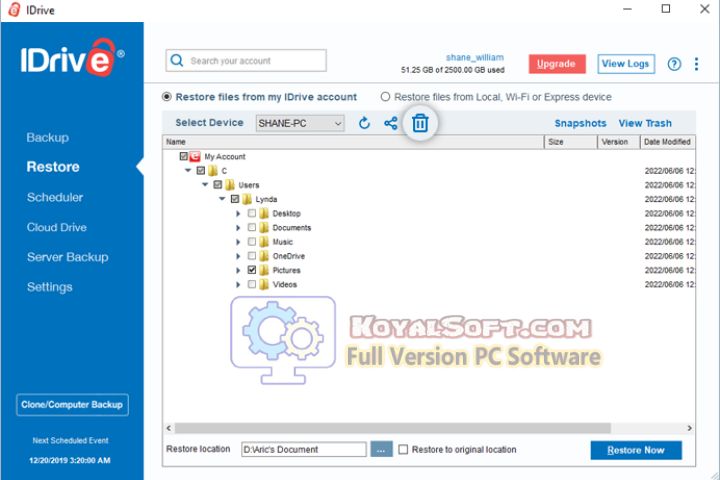Sort by the Name column header

(x=353, y=142)
